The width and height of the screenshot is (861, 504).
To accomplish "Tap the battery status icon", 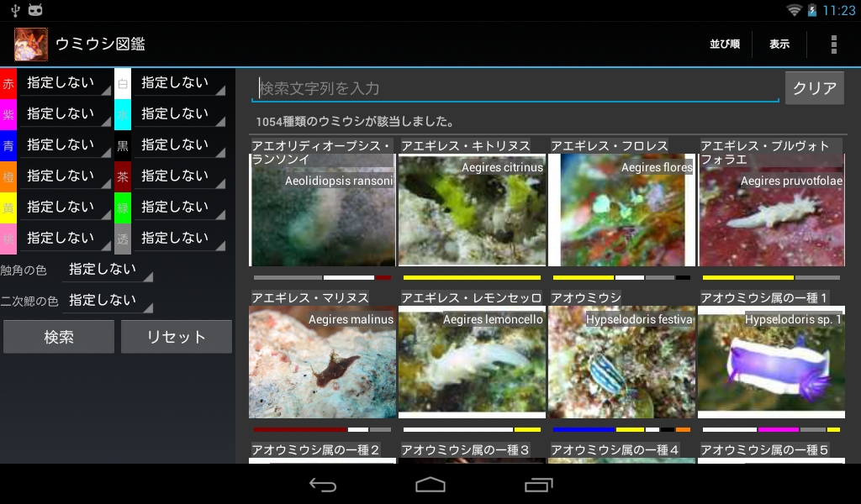I will [811, 10].
